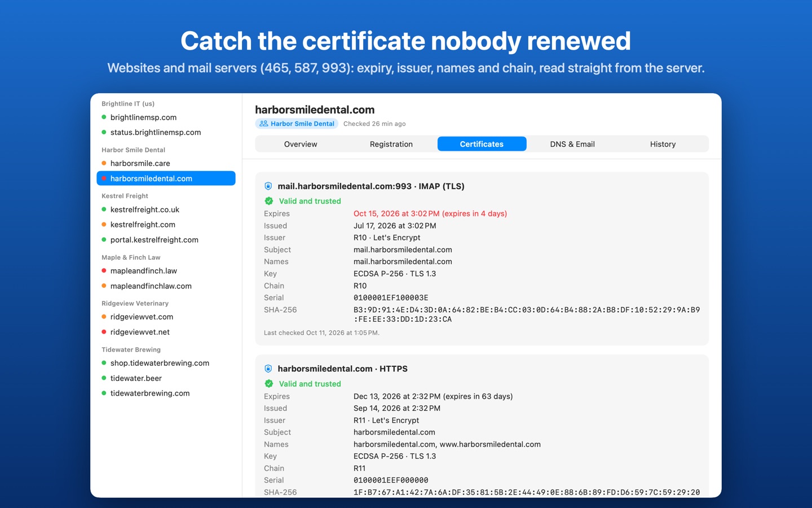Click the Kestrel Freight group header

point(125,196)
